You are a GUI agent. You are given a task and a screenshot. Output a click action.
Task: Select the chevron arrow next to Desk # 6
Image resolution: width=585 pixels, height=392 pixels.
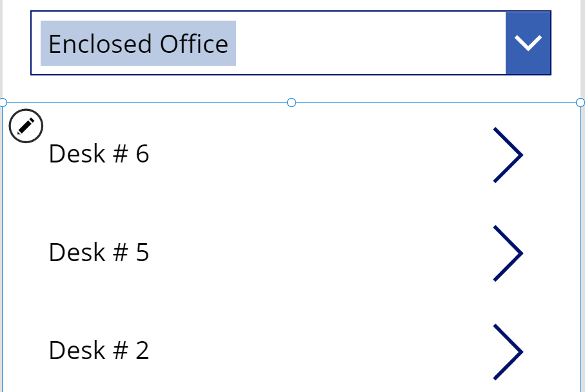tap(508, 155)
